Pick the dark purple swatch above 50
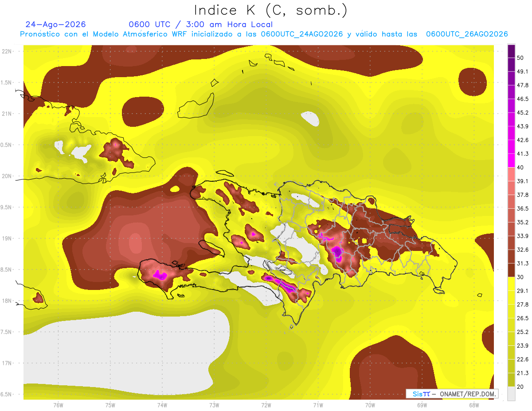The width and height of the screenshot is (532, 411). point(511,51)
